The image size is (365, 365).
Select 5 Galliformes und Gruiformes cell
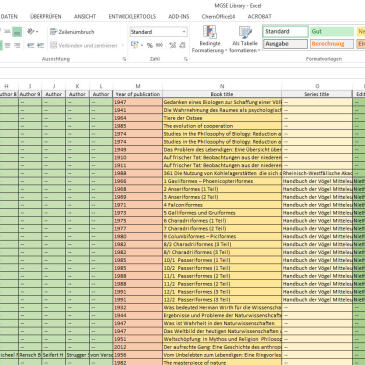(222, 213)
